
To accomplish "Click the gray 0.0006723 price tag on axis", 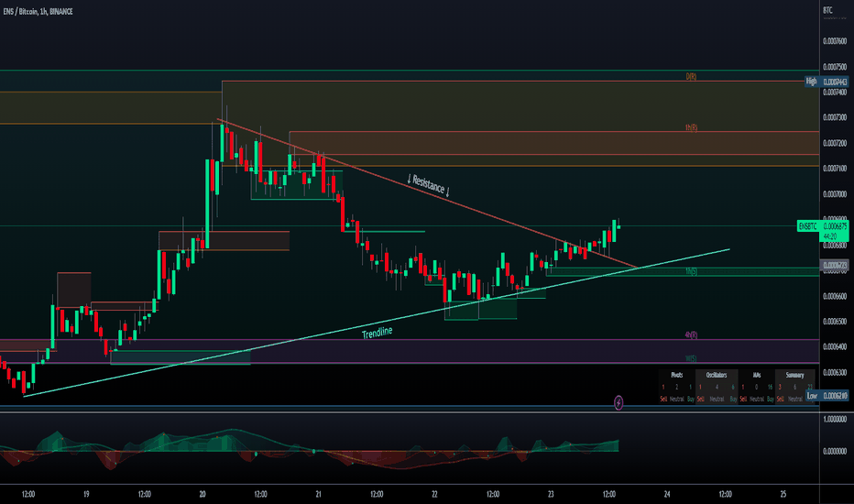I will 835,266.
